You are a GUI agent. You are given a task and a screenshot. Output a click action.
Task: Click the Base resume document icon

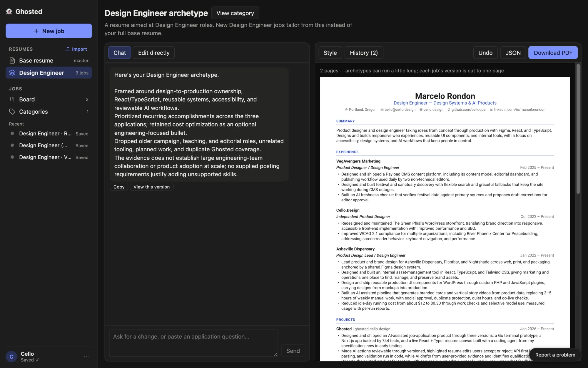point(12,61)
